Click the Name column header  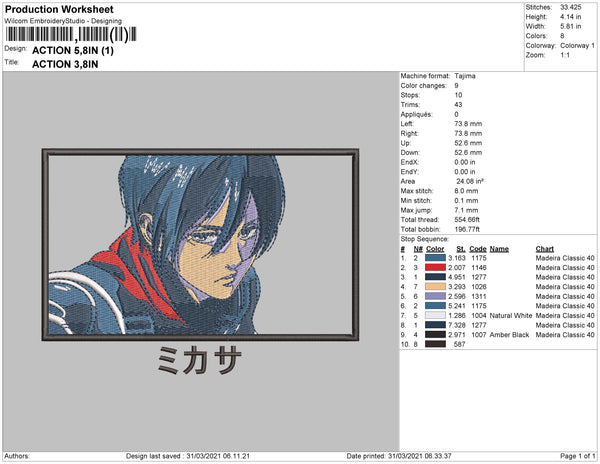(x=499, y=249)
